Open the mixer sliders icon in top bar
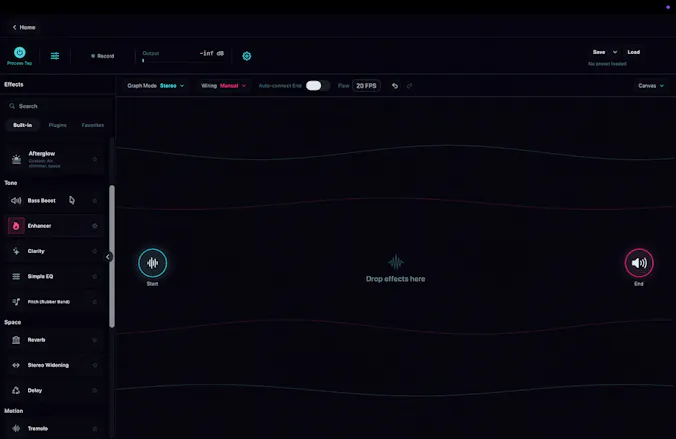The width and height of the screenshot is (676, 439). coord(55,56)
